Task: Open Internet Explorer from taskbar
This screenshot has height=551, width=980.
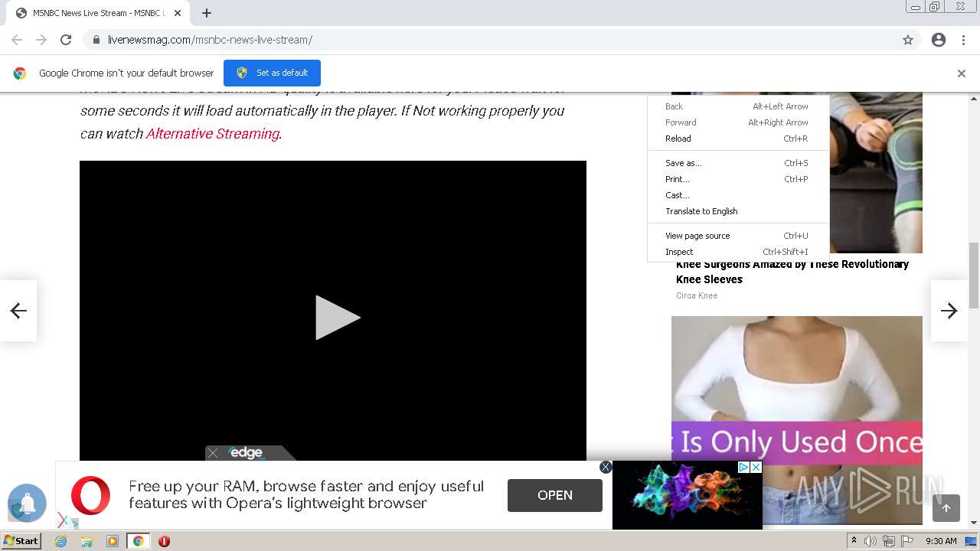Action: [x=61, y=541]
